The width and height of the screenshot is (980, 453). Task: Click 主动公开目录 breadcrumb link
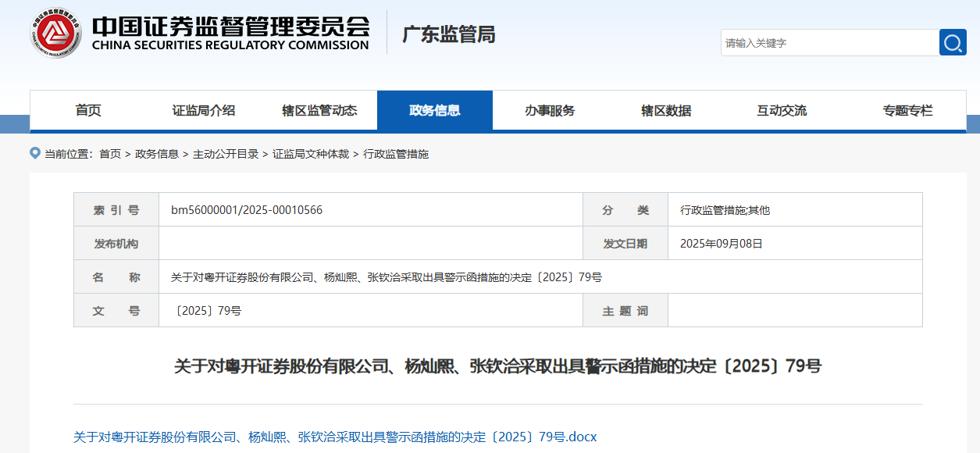point(226,154)
